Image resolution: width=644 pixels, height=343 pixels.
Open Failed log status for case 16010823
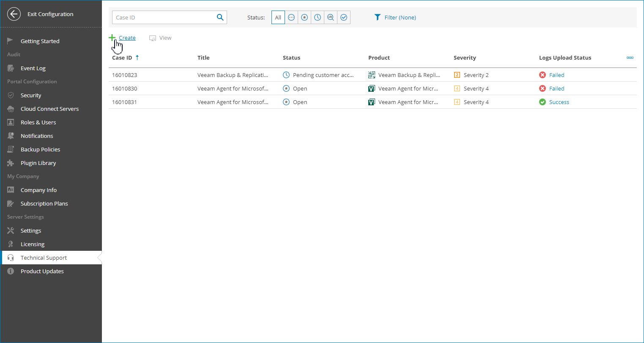(x=556, y=75)
